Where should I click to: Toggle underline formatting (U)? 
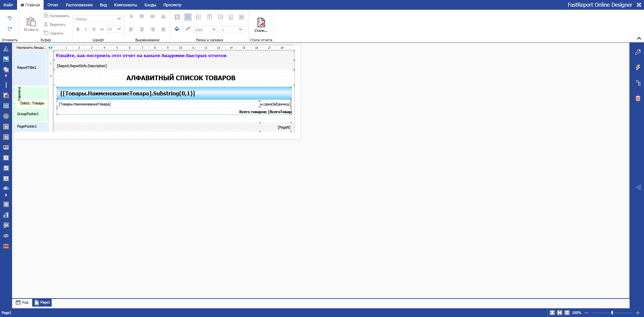94,29
